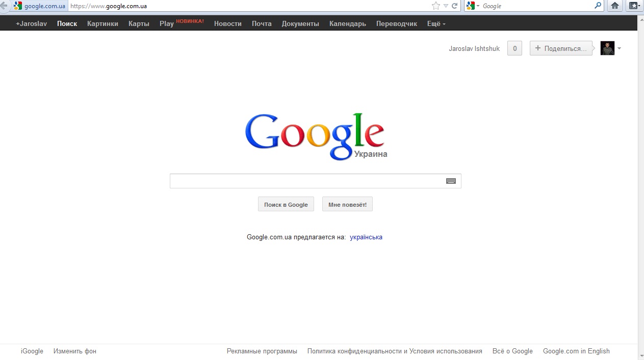The height and width of the screenshot is (360, 644).
Task: Click the Мне повезёт! button
Action: (347, 204)
